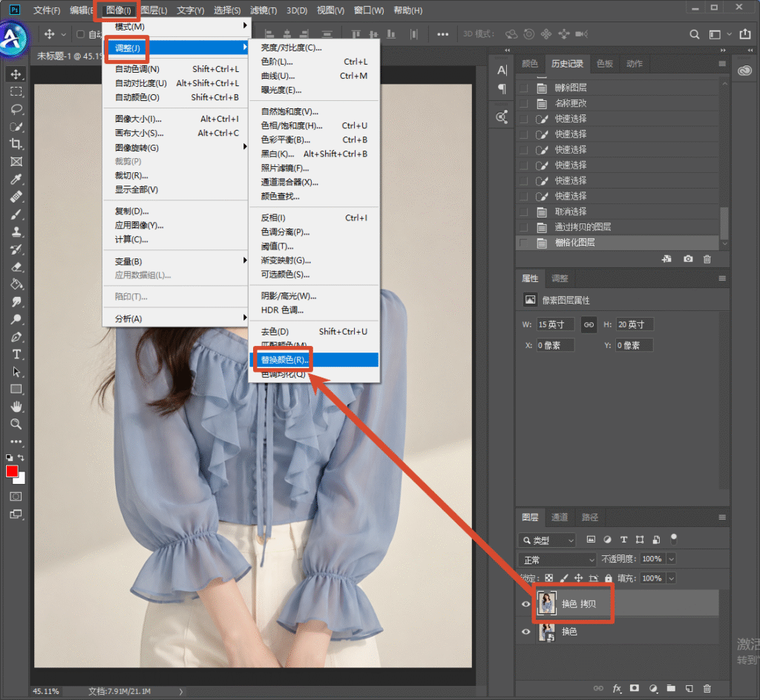The width and height of the screenshot is (760, 700).
Task: Create new adjustment layer icon
Action: (x=653, y=688)
